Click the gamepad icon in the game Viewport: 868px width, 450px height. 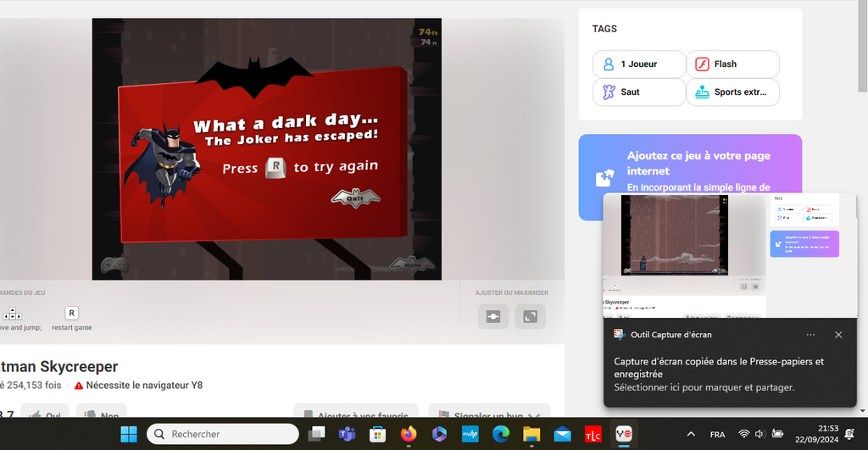pyautogui.click(x=114, y=265)
